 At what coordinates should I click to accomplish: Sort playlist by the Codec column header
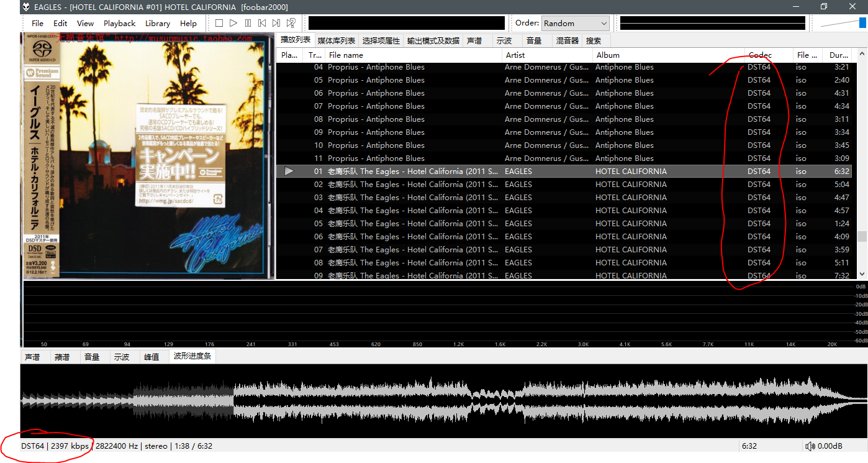760,55
